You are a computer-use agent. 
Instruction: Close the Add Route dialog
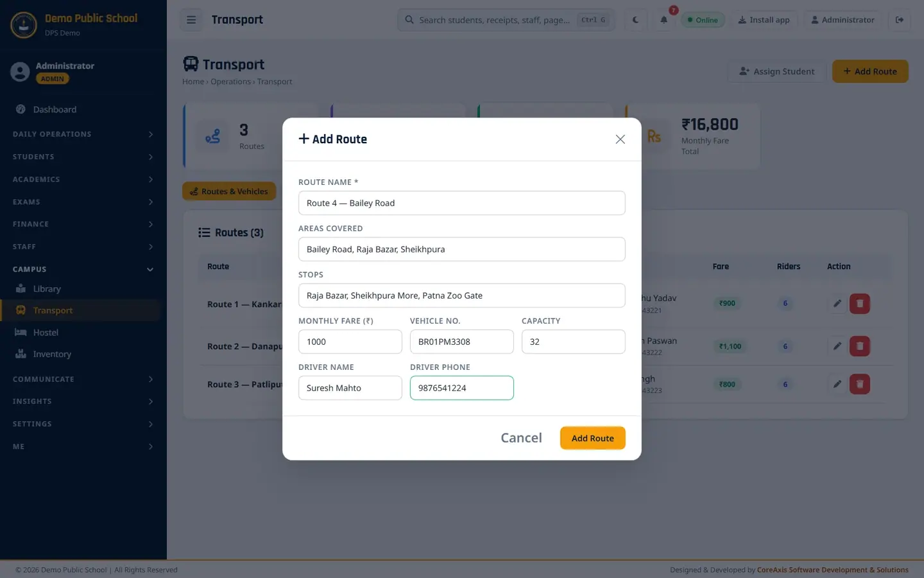coord(620,139)
